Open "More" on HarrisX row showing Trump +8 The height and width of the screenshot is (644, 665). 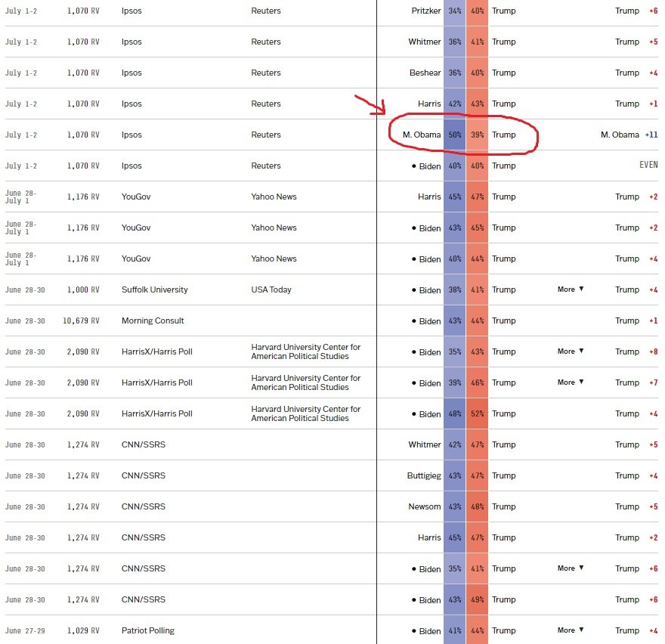pos(571,351)
